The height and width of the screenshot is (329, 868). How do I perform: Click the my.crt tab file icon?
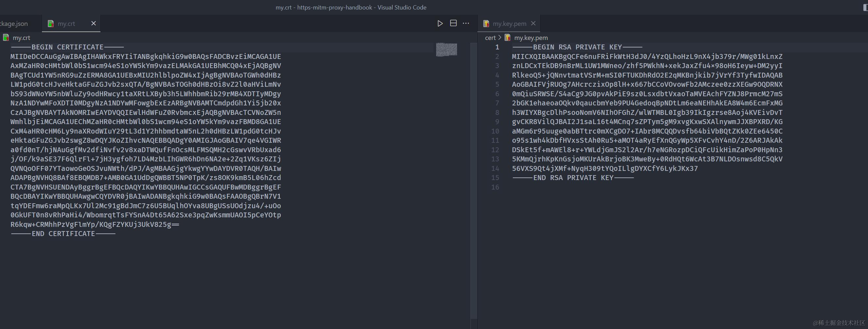point(51,24)
